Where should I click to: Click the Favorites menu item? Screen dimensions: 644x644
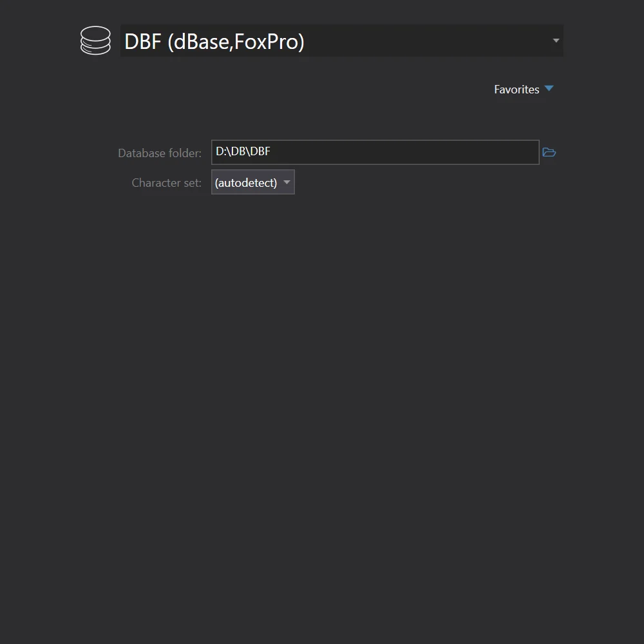click(516, 90)
